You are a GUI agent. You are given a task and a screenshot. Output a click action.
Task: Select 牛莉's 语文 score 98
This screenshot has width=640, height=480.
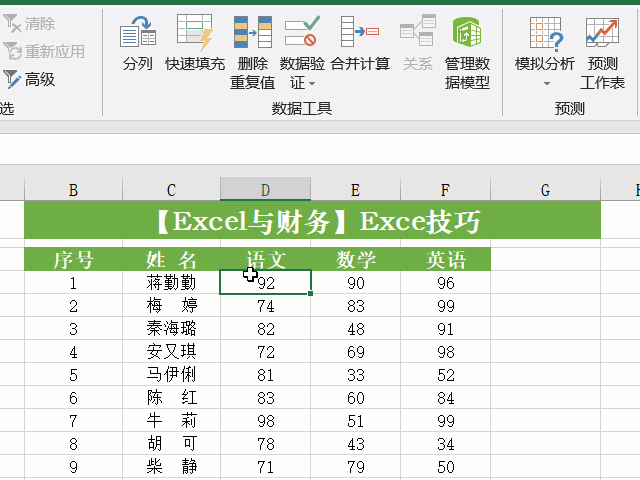tap(265, 420)
